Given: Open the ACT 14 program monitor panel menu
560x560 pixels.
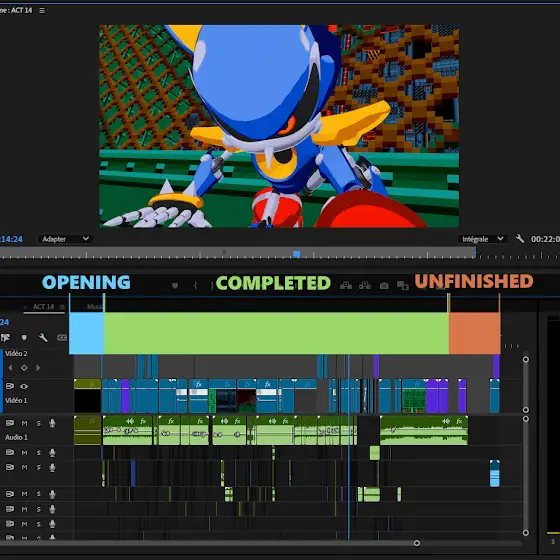Looking at the screenshot, I should 42,11.
